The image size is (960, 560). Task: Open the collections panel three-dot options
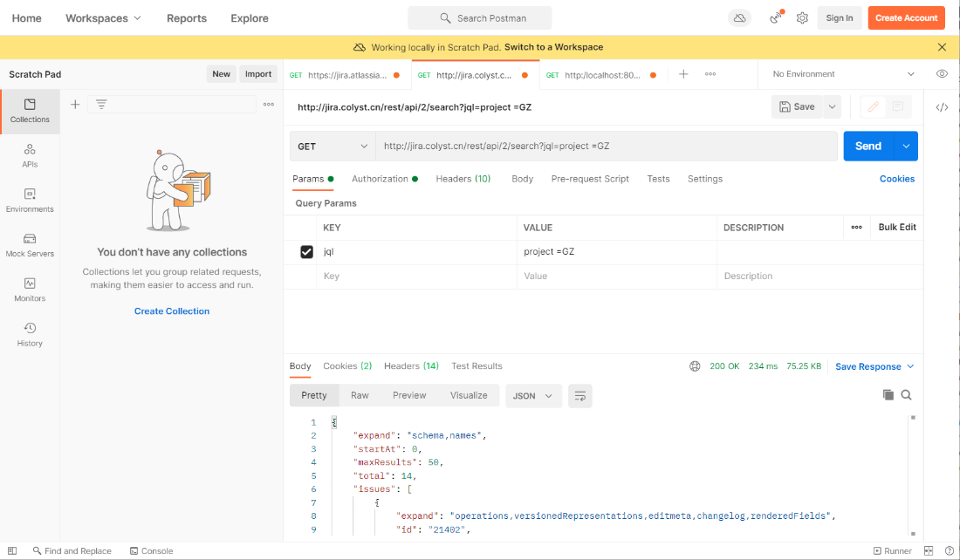(268, 105)
